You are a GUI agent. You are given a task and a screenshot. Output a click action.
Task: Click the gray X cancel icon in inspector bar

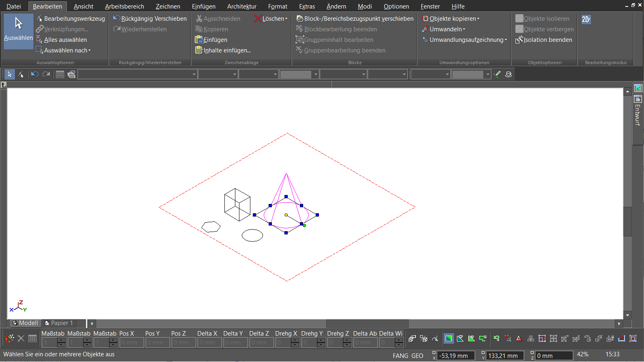click(21, 338)
